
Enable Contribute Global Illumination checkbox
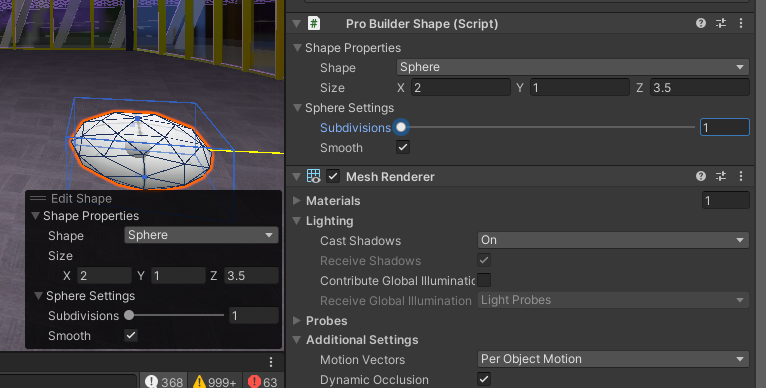coord(484,280)
